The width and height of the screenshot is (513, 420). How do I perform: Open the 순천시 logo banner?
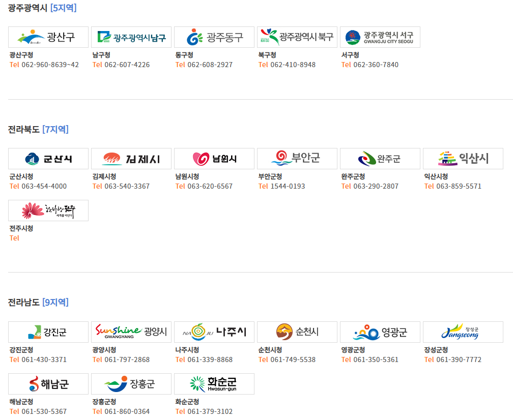[x=297, y=332]
